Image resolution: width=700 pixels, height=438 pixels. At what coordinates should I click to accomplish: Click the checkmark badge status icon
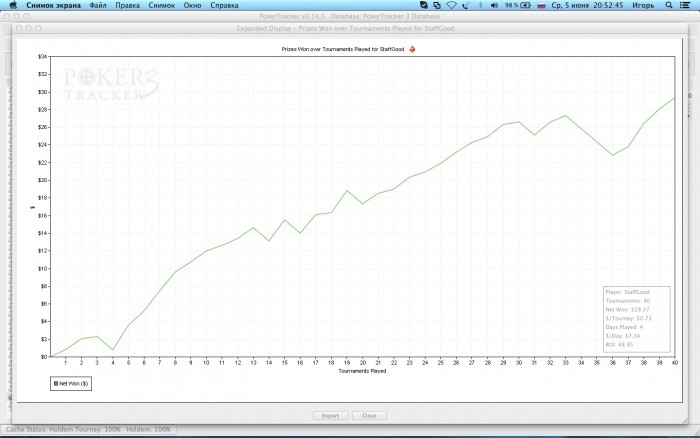[424, 5]
